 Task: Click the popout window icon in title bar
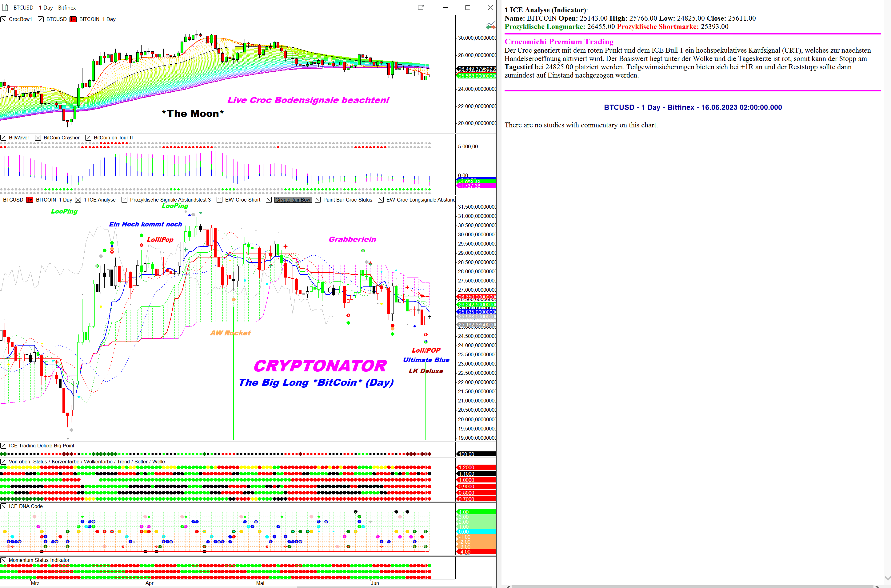(421, 7)
